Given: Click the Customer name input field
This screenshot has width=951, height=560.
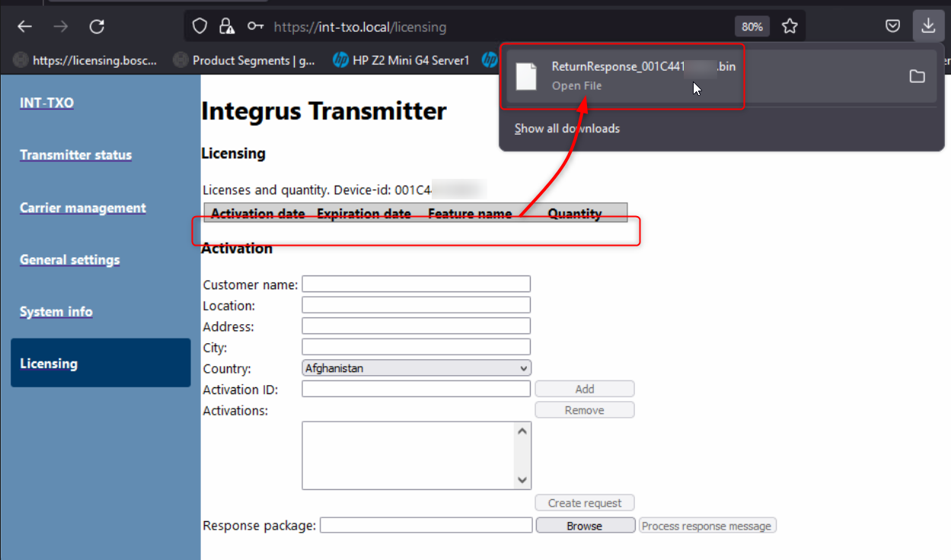Looking at the screenshot, I should coord(416,284).
